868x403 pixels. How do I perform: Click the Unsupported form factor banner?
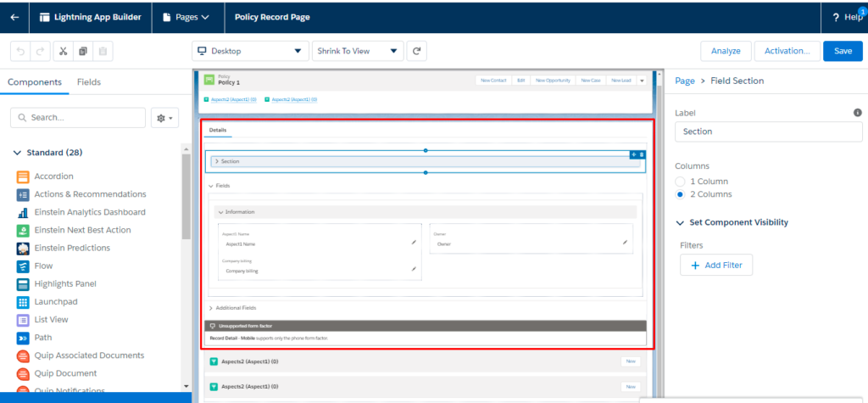[x=426, y=326]
